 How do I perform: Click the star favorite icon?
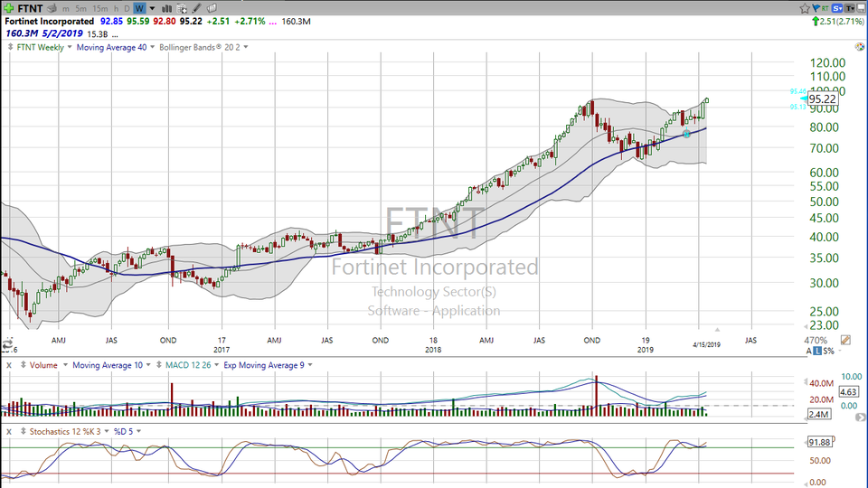[805, 8]
